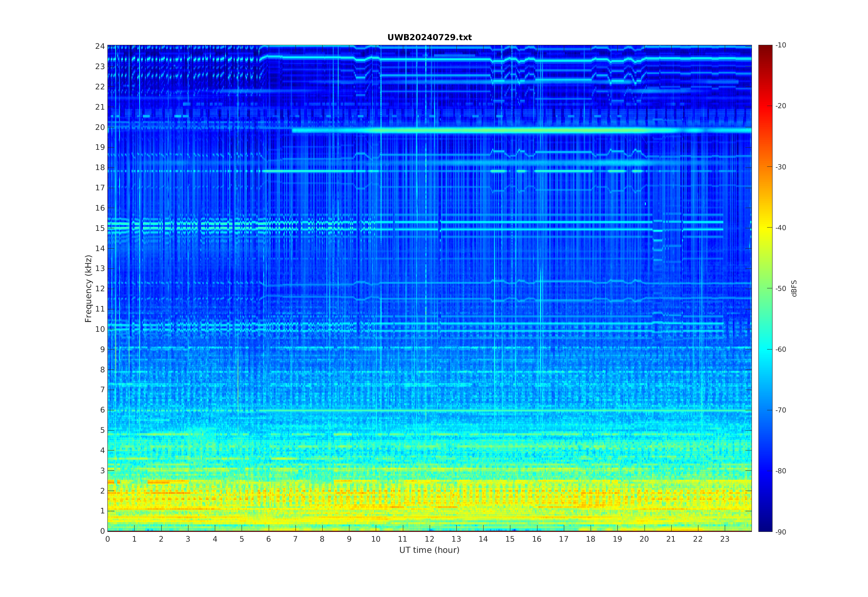This screenshot has width=868, height=597.
Task: Click the yellow -40 region of colorbar
Action: tap(765, 228)
